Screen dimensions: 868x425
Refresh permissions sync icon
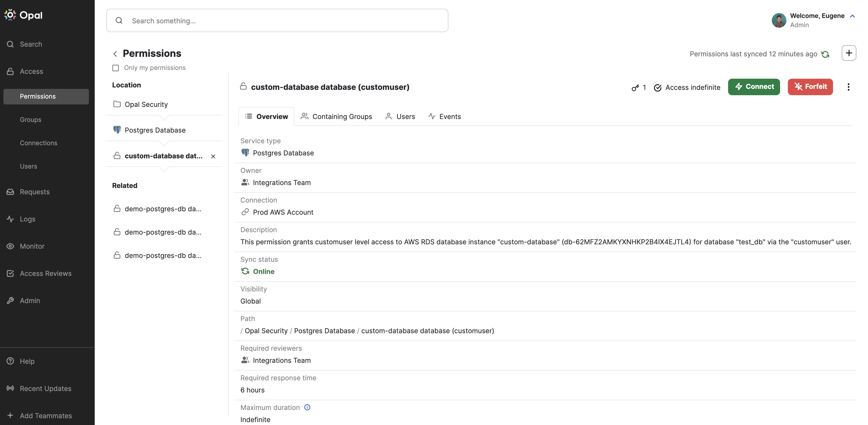click(x=825, y=54)
